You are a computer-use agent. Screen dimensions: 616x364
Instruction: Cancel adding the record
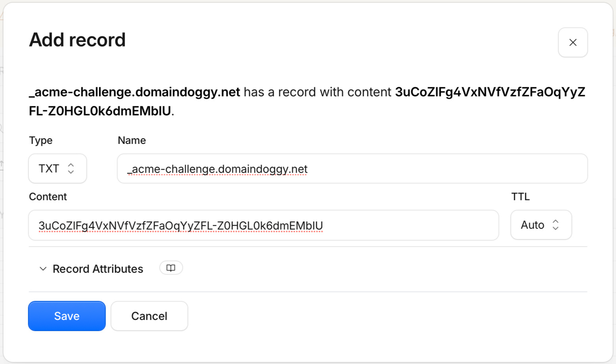coord(149,316)
